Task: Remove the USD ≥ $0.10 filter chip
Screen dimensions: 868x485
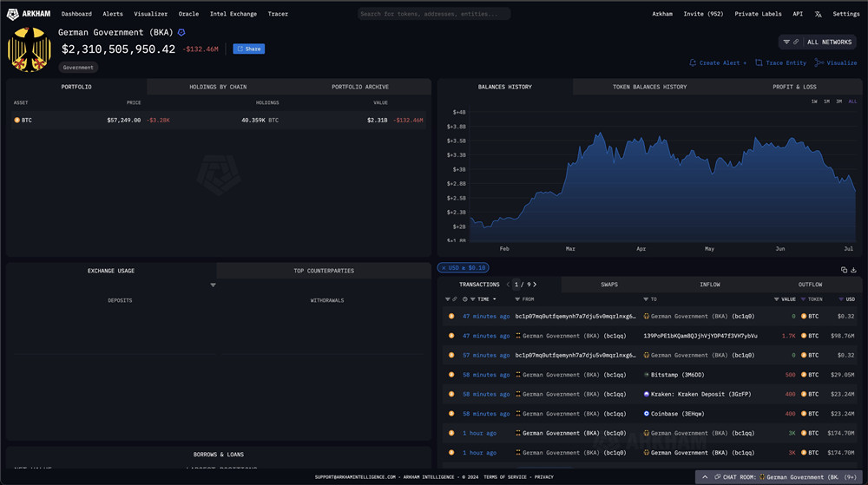Action: point(444,268)
